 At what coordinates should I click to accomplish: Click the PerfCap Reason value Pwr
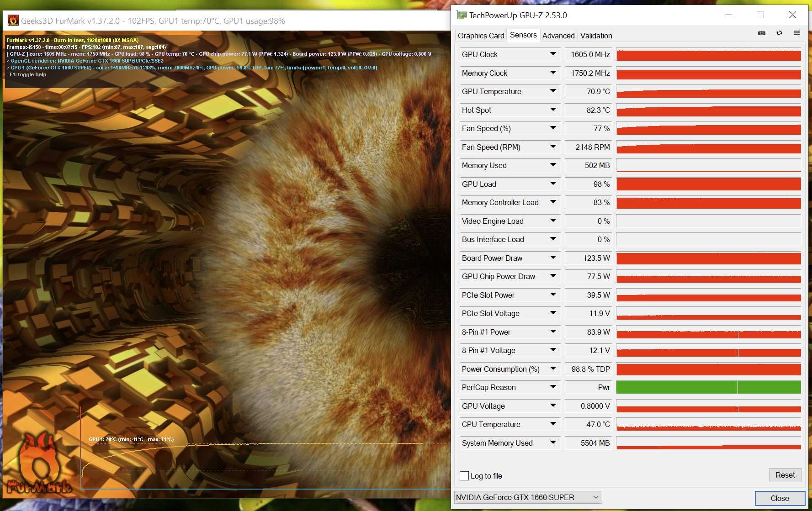click(x=589, y=387)
